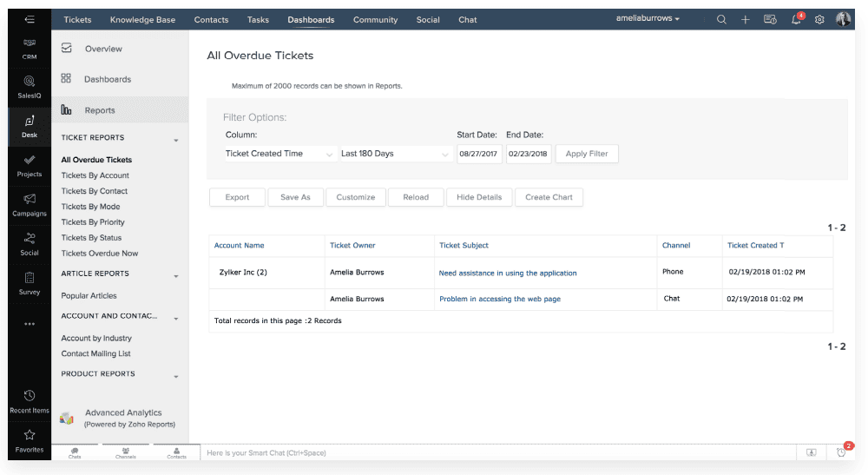Click the Apply Filter button
The height and width of the screenshot is (475, 868).
click(x=587, y=154)
